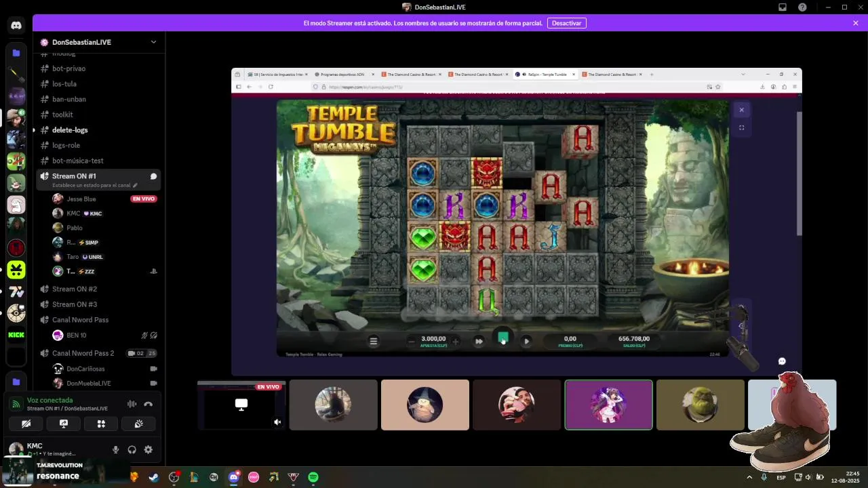This screenshot has width=868, height=488.
Task: Toggle camera on in voice panel
Action: point(26,424)
